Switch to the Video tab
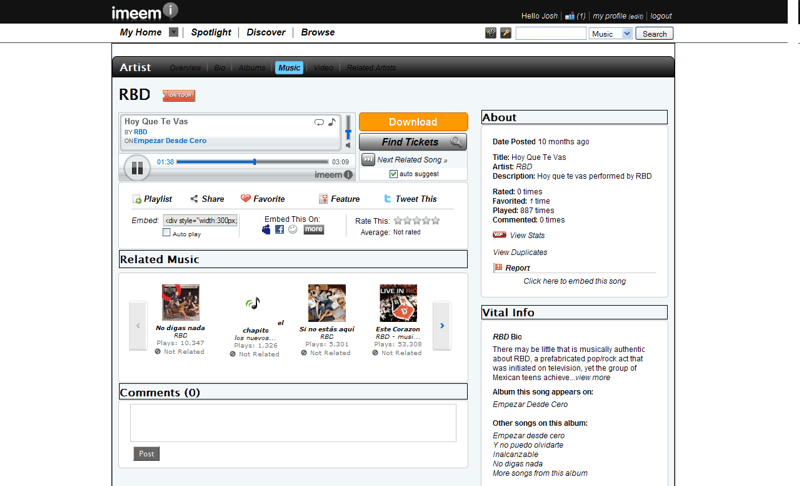This screenshot has height=486, width=800. point(323,68)
